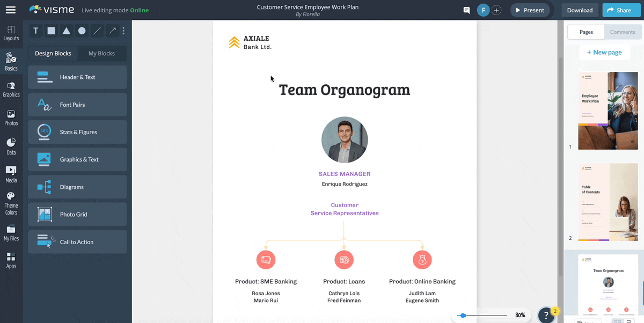
Task: Expand the Diagrams design block
Action: (x=77, y=187)
